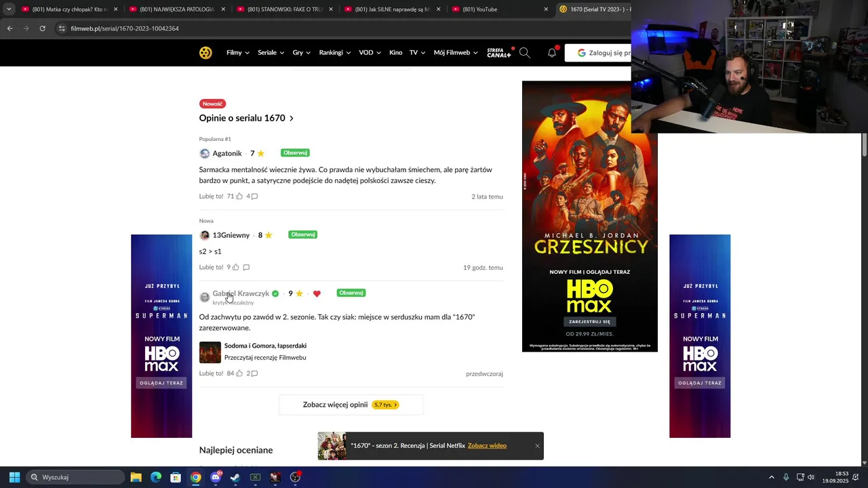The height and width of the screenshot is (488, 868).
Task: Click Zarejestruj się on HBO Max ad
Action: [x=589, y=322]
